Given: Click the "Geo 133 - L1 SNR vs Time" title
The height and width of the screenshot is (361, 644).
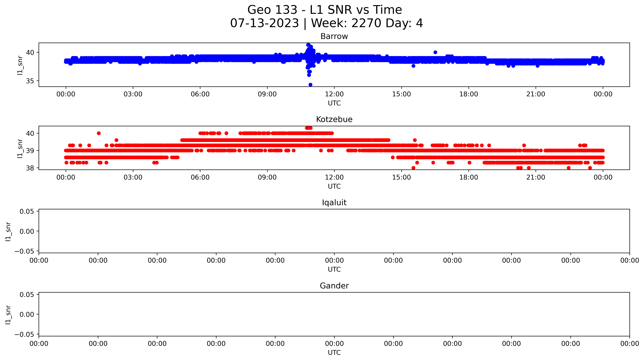Looking at the screenshot, I should pyautogui.click(x=325, y=10).
